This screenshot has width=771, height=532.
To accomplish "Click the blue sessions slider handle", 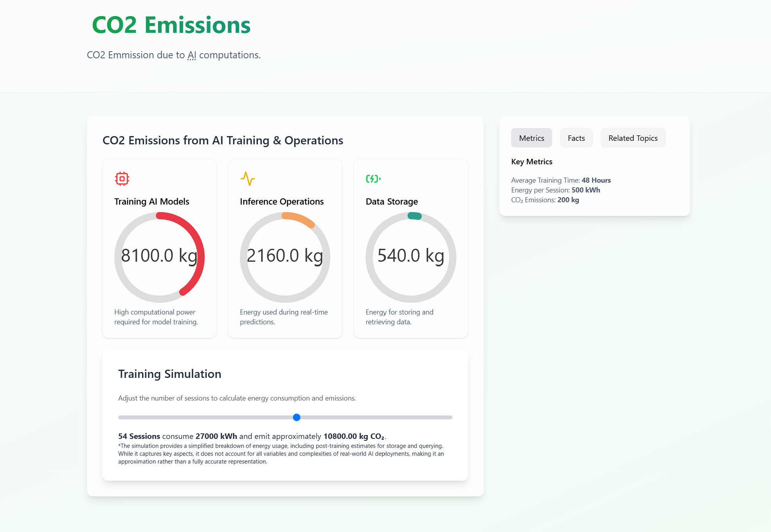I will [297, 417].
